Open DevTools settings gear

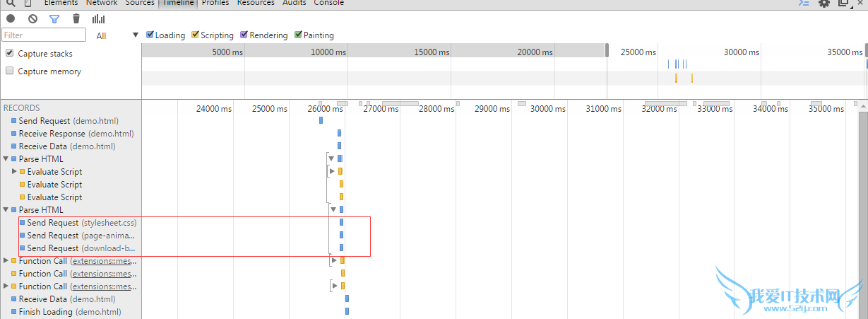point(824,3)
